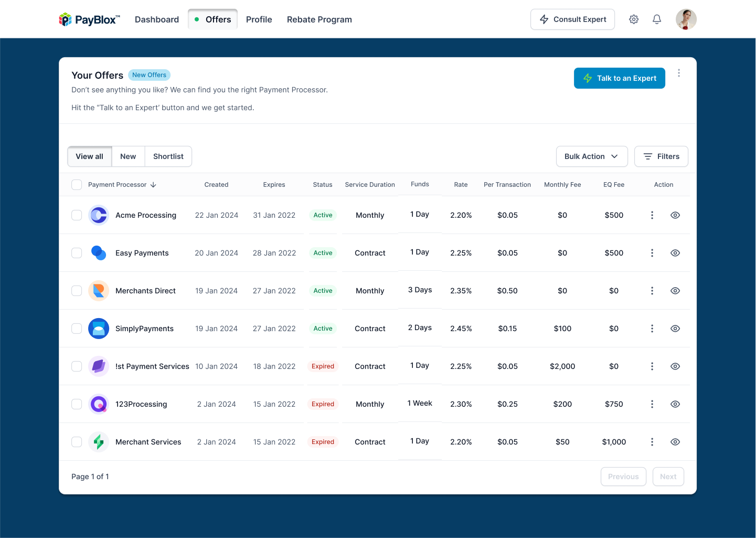Click the Next page button
Image resolution: width=756 pixels, height=538 pixels.
[x=668, y=477]
